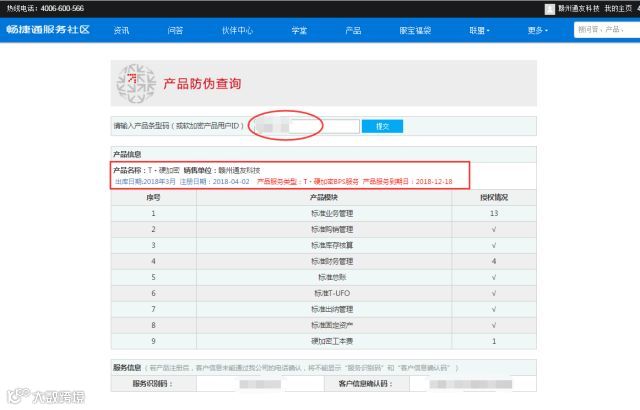
Task: Open the 产品 navigation item
Action: pyautogui.click(x=353, y=30)
